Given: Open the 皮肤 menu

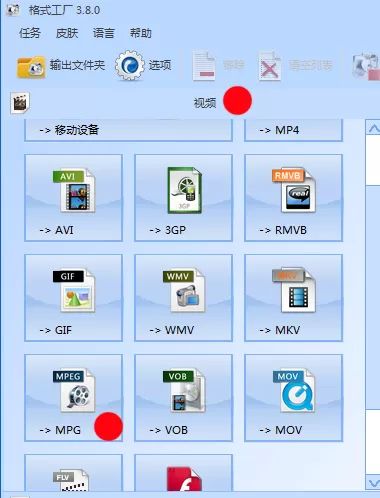Looking at the screenshot, I should [67, 33].
